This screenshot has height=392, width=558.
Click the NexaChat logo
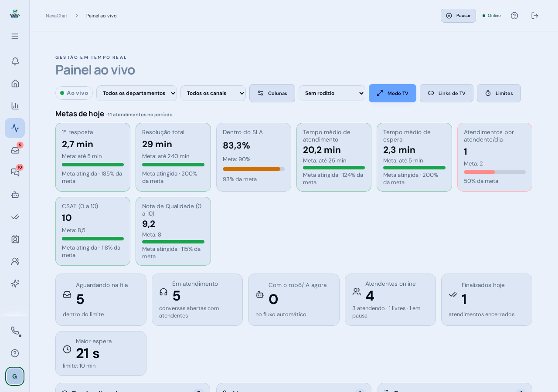pos(15,14)
